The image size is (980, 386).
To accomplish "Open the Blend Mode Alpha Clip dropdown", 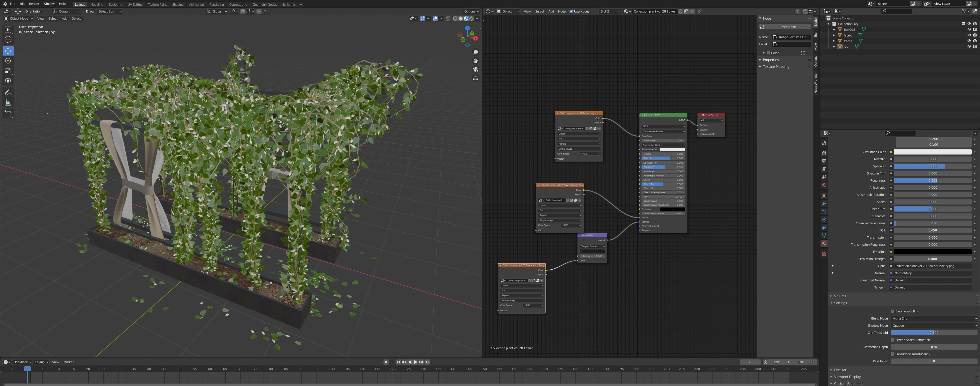I will click(x=934, y=319).
